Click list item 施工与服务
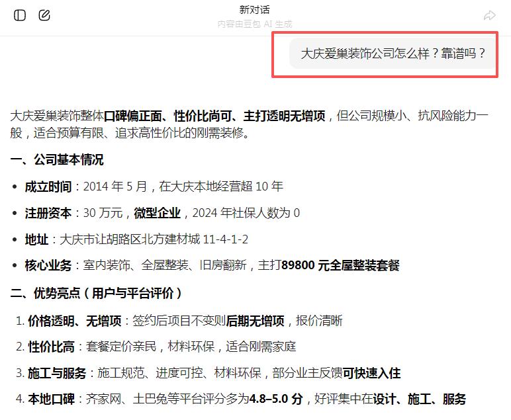The width and height of the screenshot is (511, 420). click(57, 373)
